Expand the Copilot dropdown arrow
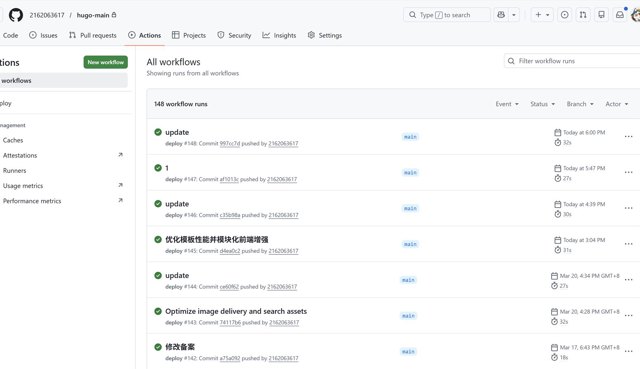This screenshot has height=369, width=640. pyautogui.click(x=514, y=15)
